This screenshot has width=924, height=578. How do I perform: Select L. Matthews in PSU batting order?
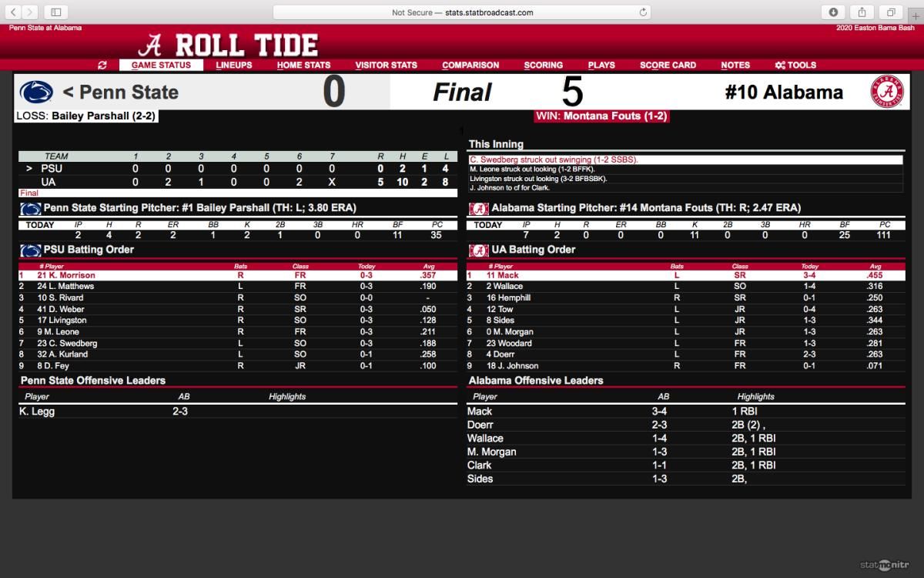click(237, 286)
